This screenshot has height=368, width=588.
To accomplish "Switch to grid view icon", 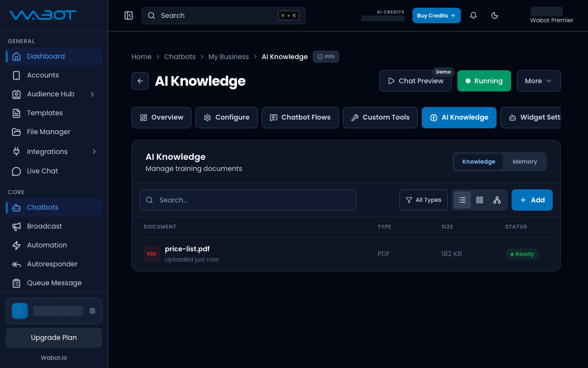I will click(480, 200).
